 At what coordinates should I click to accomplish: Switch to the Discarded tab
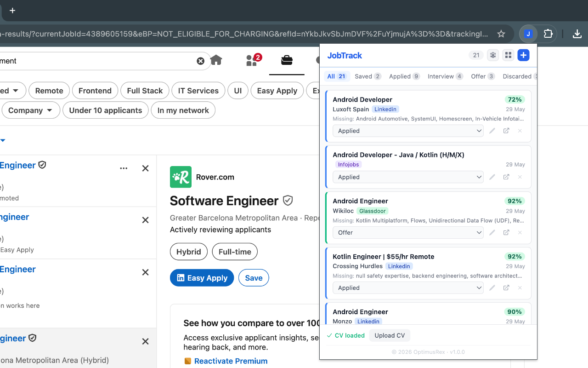pyautogui.click(x=519, y=76)
